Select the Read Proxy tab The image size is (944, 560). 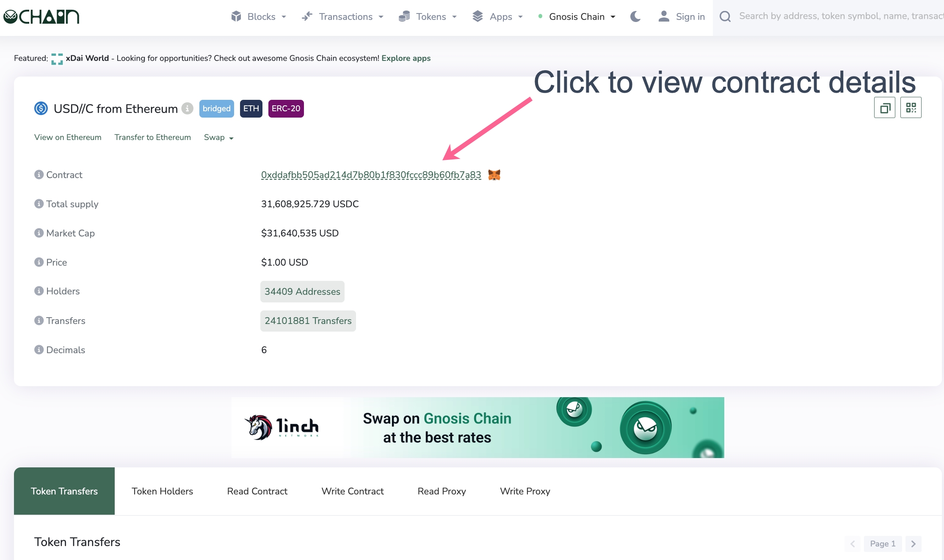pos(442,491)
